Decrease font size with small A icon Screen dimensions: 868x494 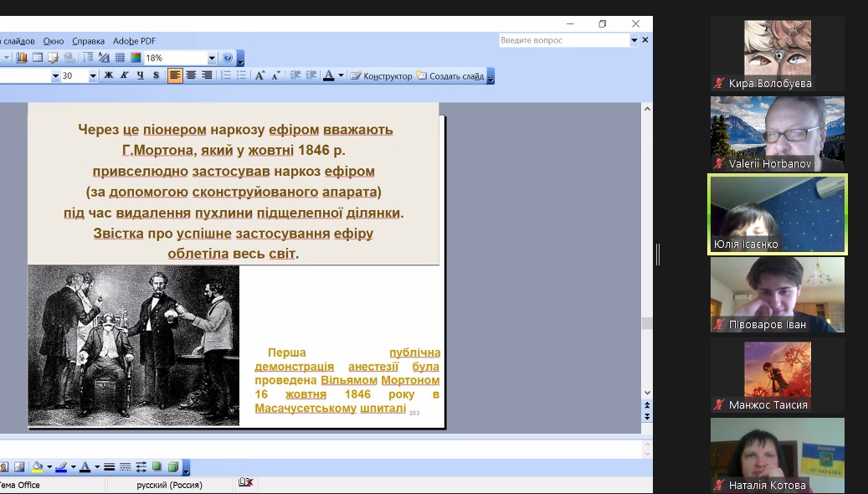tap(275, 75)
